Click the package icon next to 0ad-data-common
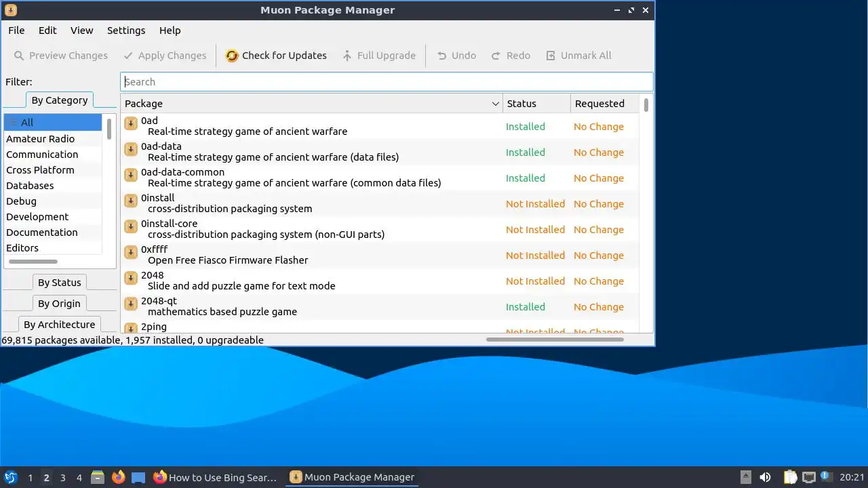This screenshot has width=868, height=488. 131,175
